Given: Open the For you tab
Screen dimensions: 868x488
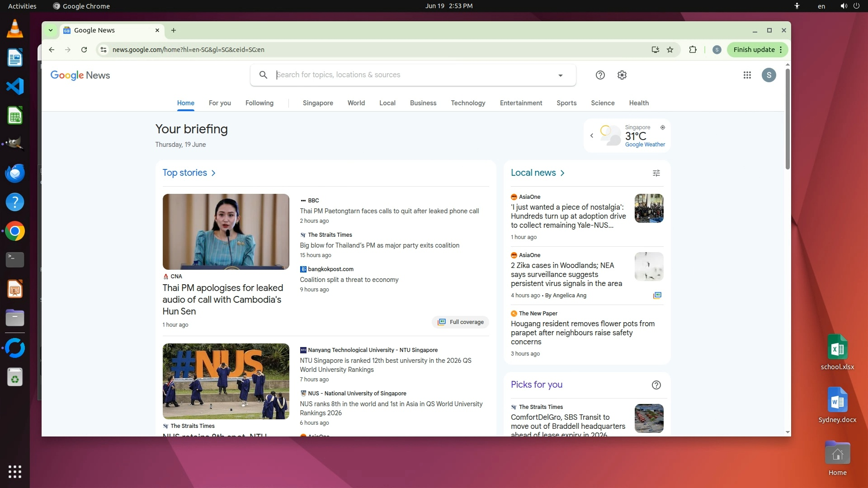Looking at the screenshot, I should tap(220, 103).
